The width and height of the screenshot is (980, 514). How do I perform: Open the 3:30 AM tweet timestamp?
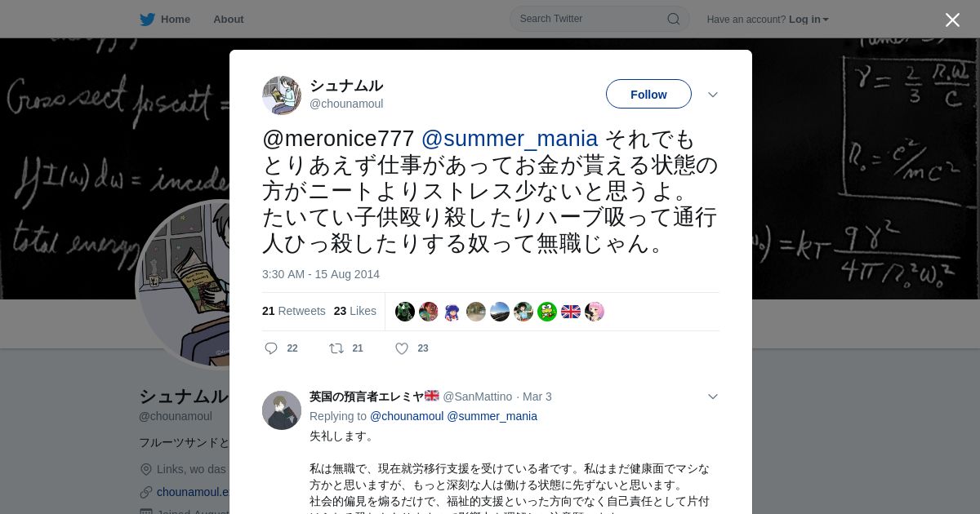321,274
